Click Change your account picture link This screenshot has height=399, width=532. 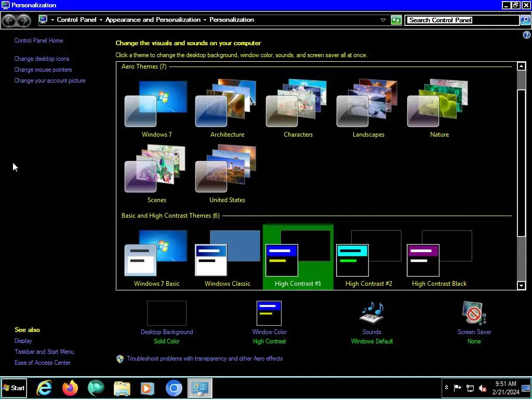(50, 81)
